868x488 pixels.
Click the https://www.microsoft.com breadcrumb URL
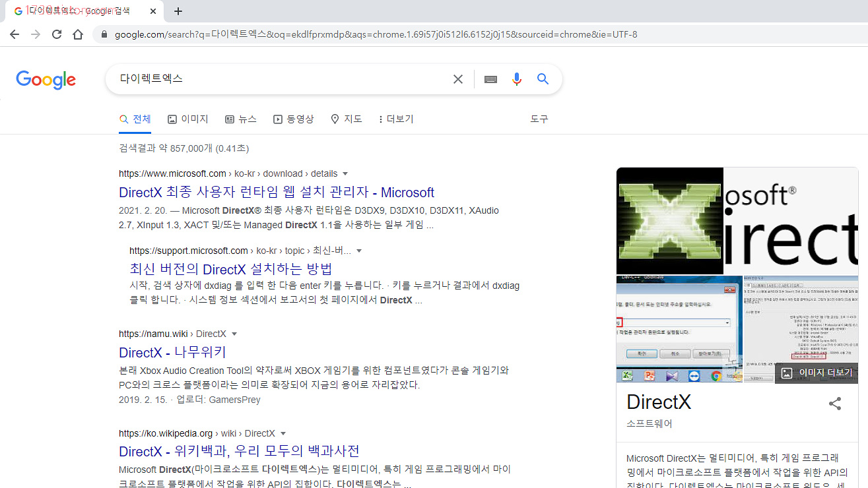click(172, 173)
